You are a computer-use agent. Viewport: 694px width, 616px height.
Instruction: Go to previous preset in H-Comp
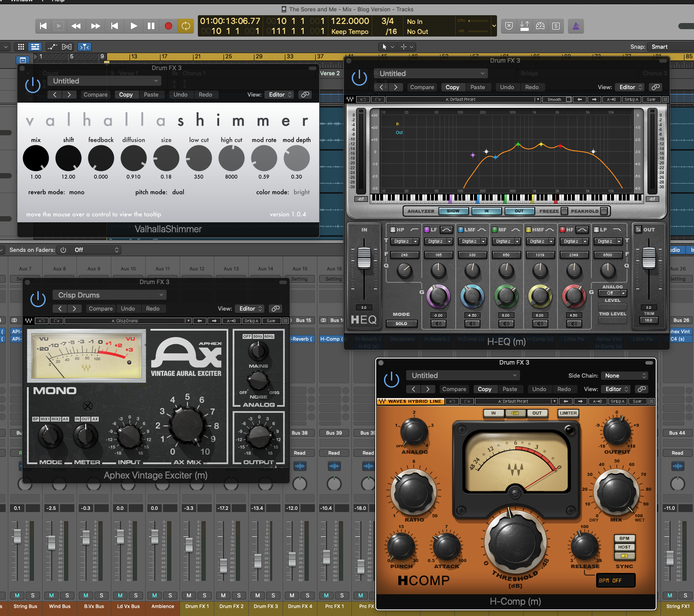(414, 389)
